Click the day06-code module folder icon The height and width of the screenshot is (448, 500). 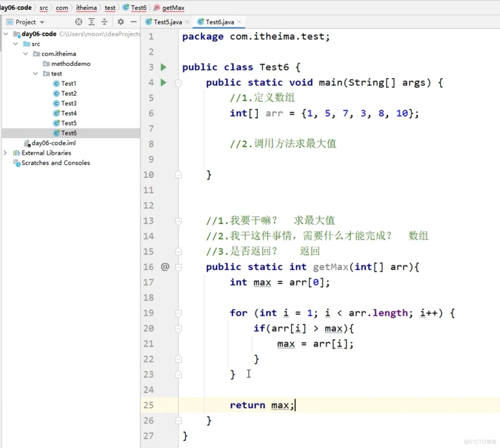coord(16,34)
